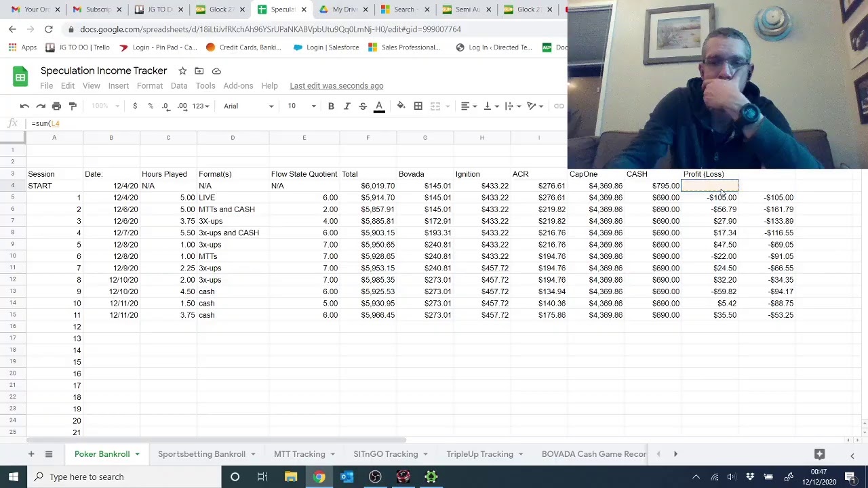
Task: Open the last edit history link
Action: tap(336, 86)
